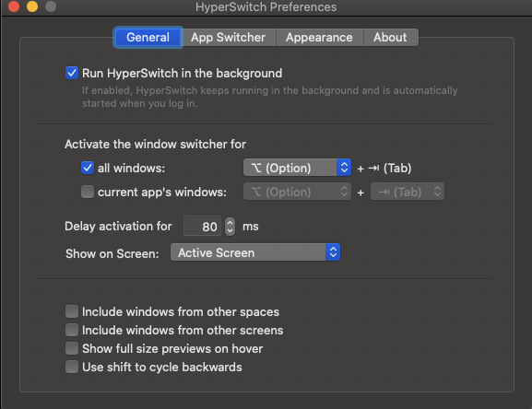
Task: Open current app's windows Option modifier dropdown
Action: (297, 192)
